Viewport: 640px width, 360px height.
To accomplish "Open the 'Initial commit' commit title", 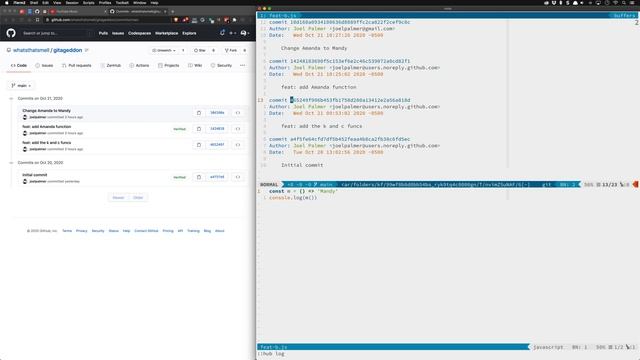I will (35, 175).
